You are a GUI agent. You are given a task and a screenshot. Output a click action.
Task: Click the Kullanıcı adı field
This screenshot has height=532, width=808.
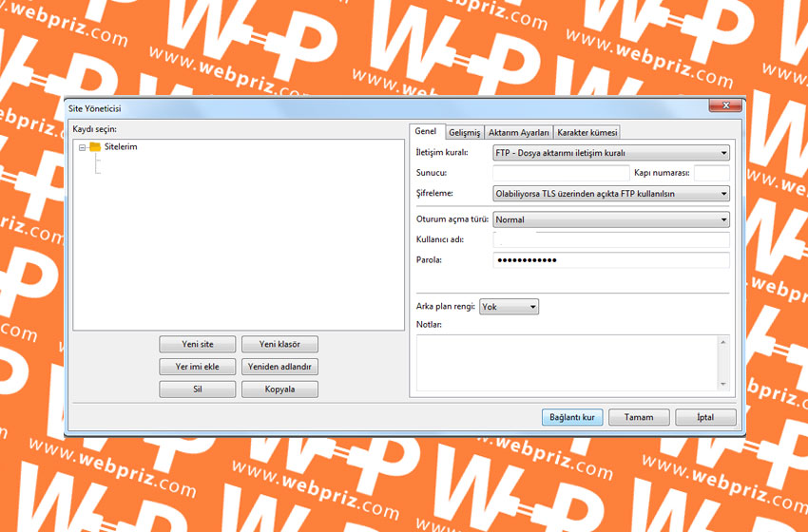[x=611, y=239]
